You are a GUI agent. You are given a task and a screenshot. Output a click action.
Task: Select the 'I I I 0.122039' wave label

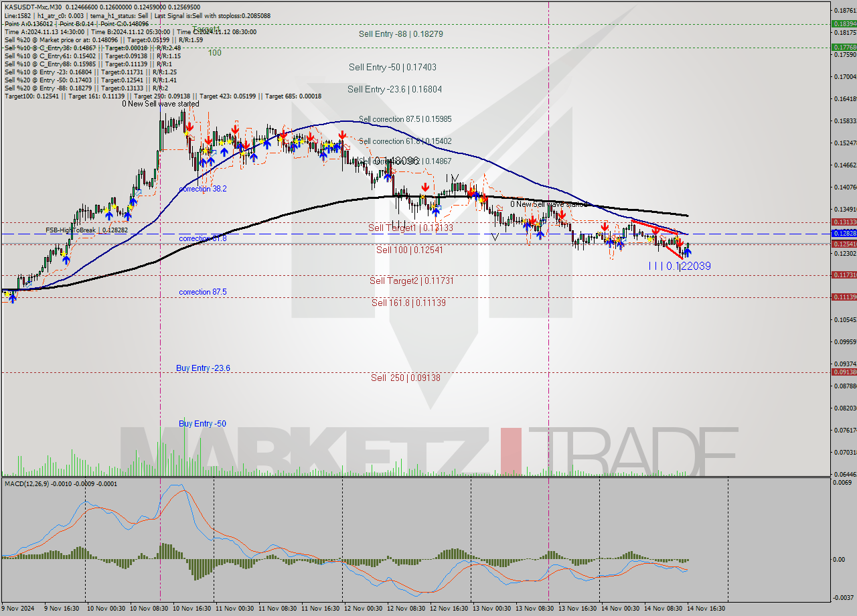tap(679, 266)
